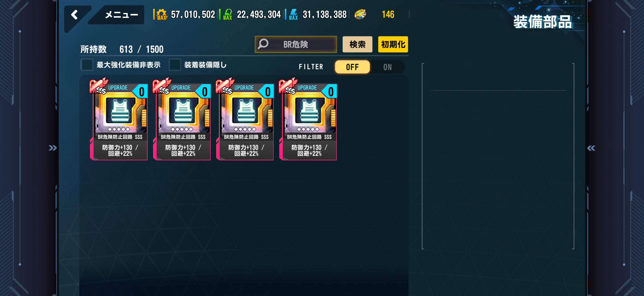Click the green MAX resource icon
This screenshot has height=296, width=644.
pos(228,14)
